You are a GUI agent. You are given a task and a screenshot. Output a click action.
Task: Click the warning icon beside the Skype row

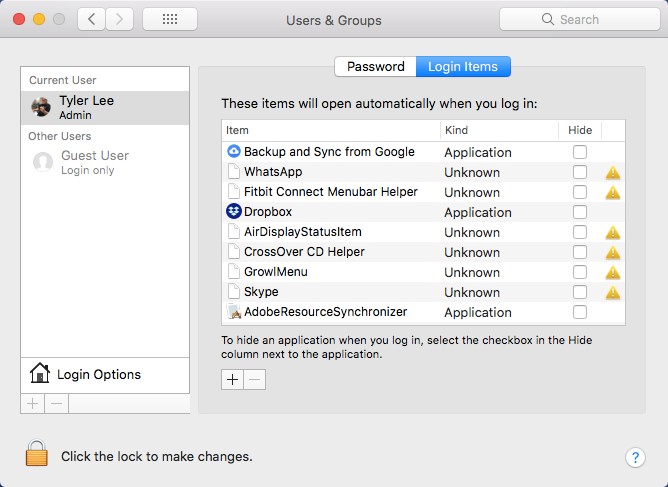(x=613, y=292)
